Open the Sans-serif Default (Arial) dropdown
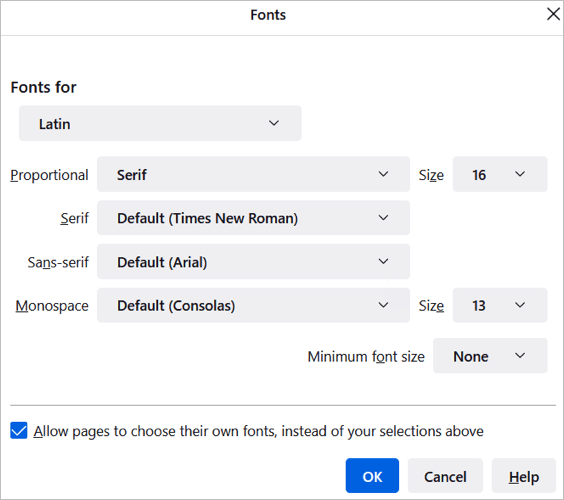The image size is (564, 500). click(x=253, y=262)
